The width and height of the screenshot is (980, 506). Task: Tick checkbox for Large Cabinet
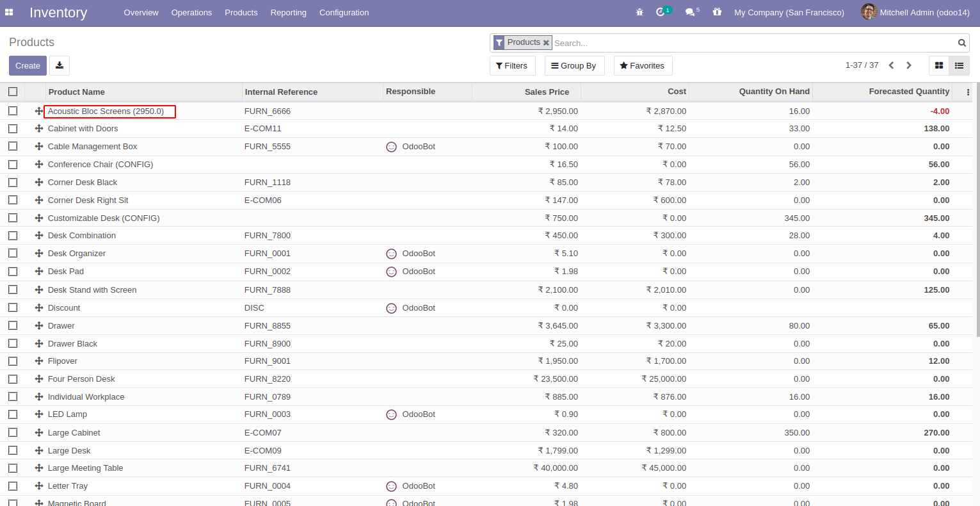coord(13,432)
